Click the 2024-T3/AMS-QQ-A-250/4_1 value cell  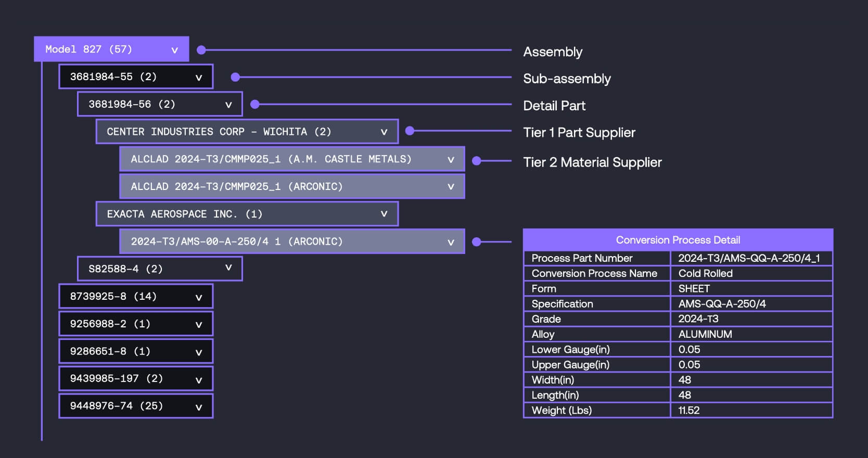click(752, 258)
